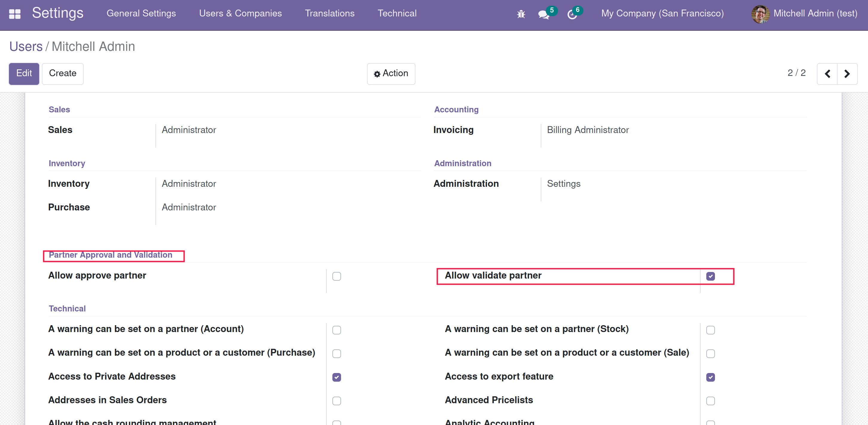This screenshot has height=425, width=868.
Task: Open the Technical top menu
Action: [397, 13]
